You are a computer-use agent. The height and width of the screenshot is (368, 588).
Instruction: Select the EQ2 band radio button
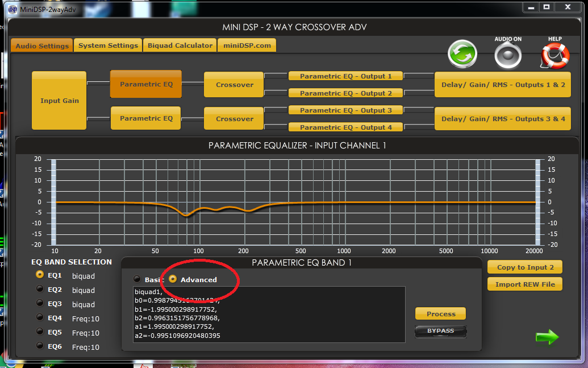click(40, 289)
